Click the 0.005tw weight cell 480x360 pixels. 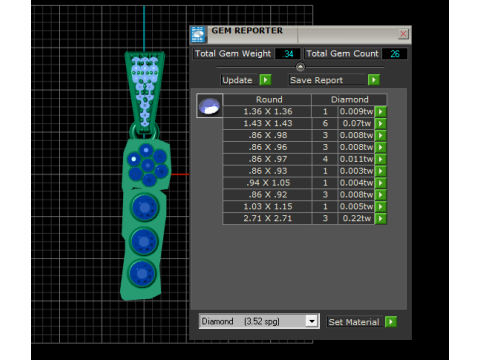pos(356,207)
